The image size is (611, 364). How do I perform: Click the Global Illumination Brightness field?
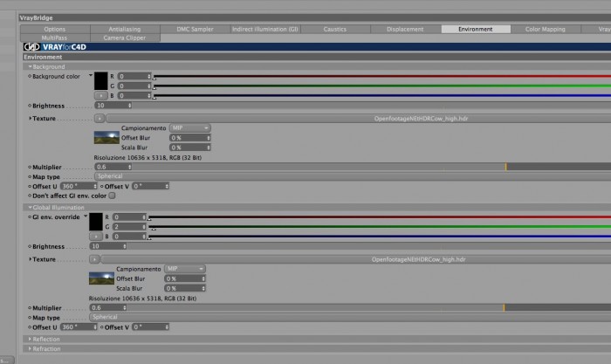(x=108, y=246)
